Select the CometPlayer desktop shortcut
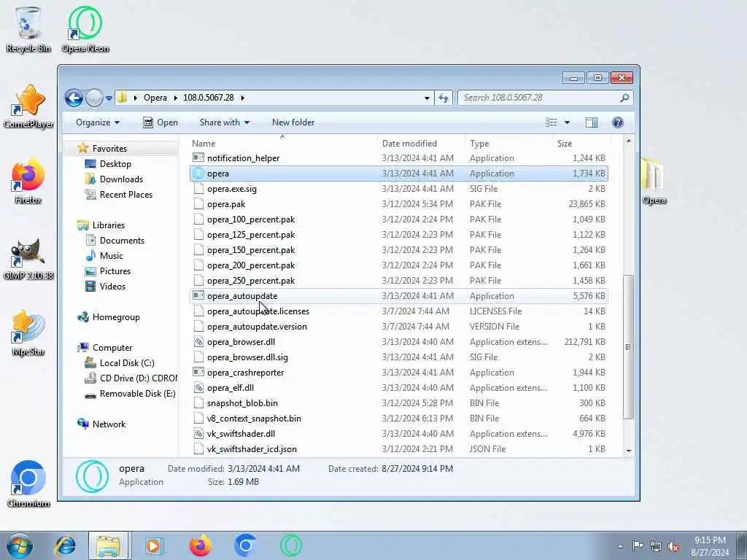 click(28, 106)
